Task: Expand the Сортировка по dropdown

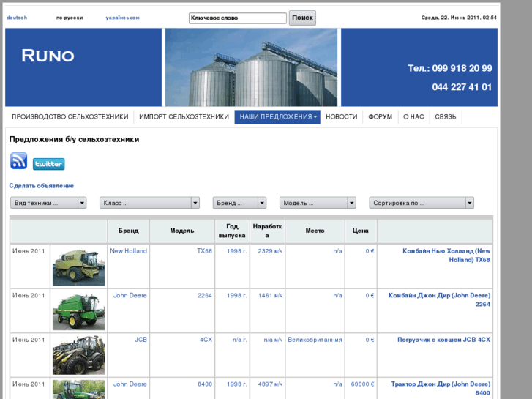Action: tap(421, 203)
